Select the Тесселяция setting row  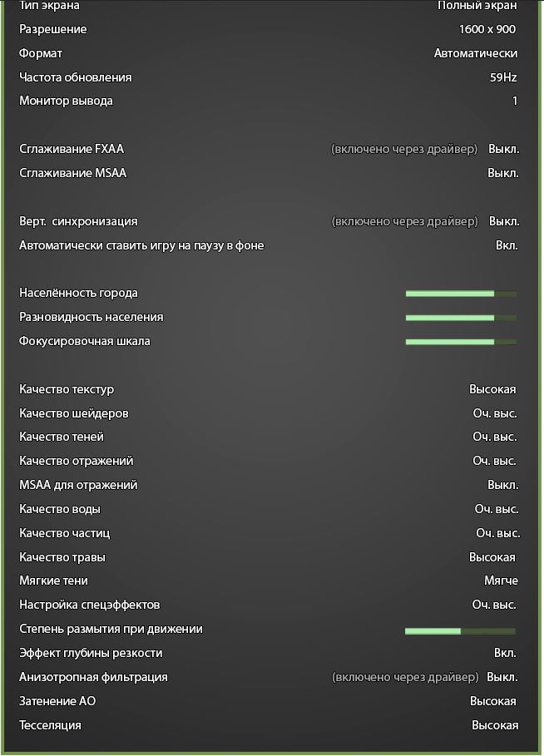[51, 726]
